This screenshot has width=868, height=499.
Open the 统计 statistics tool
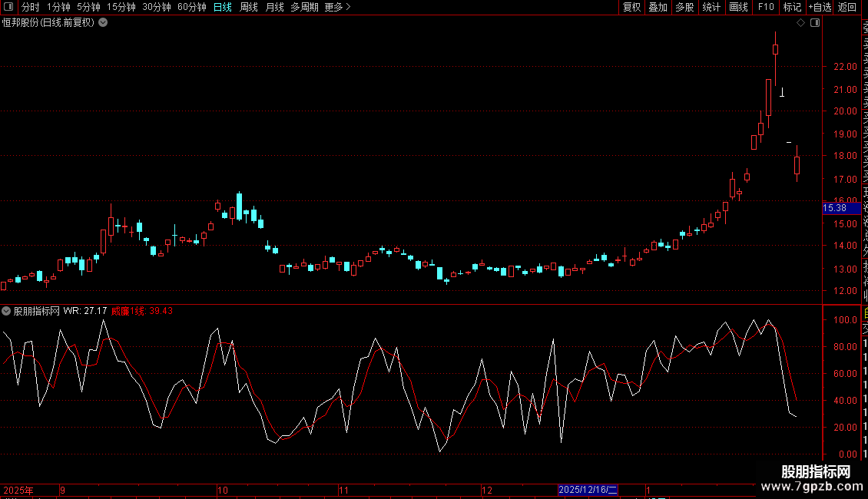coord(711,7)
